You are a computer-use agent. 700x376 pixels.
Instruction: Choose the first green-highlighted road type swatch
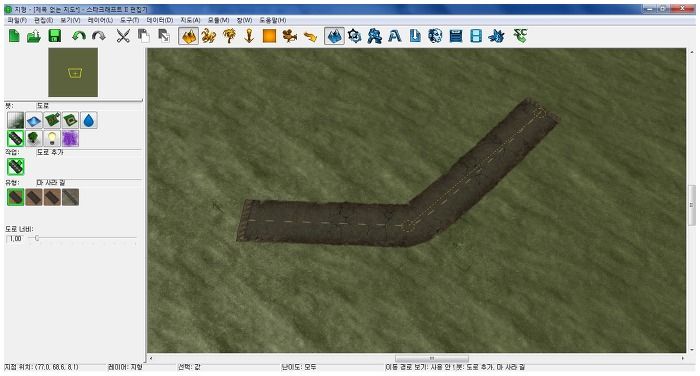point(16,197)
